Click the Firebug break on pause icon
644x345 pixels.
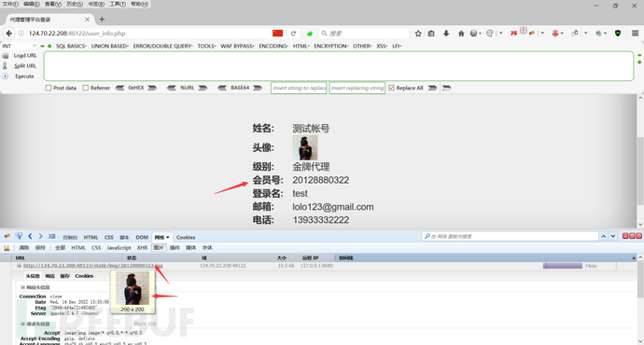pos(7,248)
